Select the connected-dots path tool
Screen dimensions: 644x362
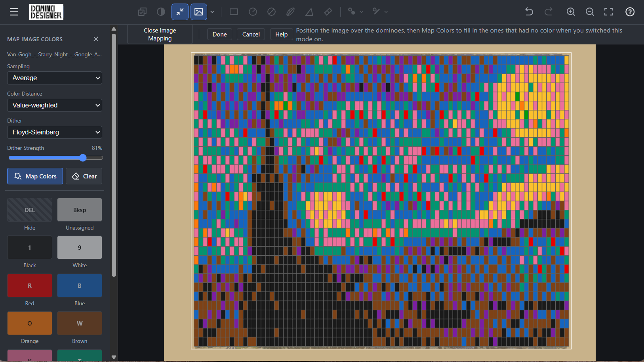pos(351,11)
